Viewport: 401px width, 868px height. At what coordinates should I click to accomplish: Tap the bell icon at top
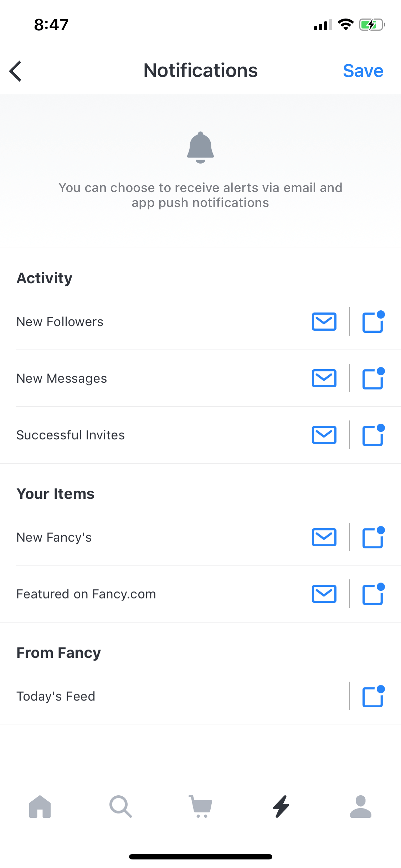(200, 148)
